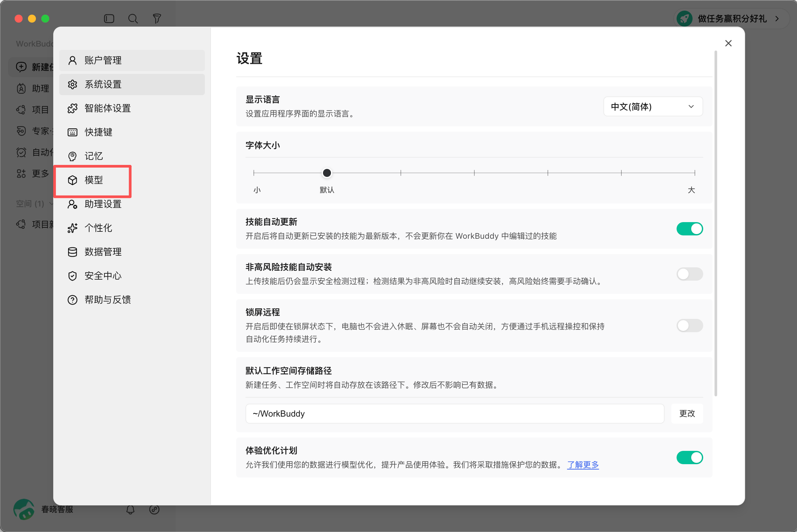
Task: Select the 系统设置 menu item
Action: [132, 84]
